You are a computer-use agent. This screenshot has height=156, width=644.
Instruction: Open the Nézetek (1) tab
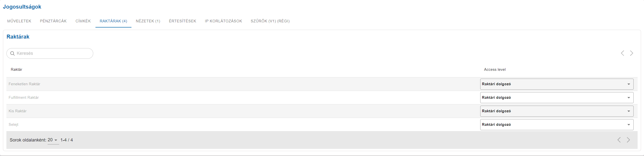point(148,21)
